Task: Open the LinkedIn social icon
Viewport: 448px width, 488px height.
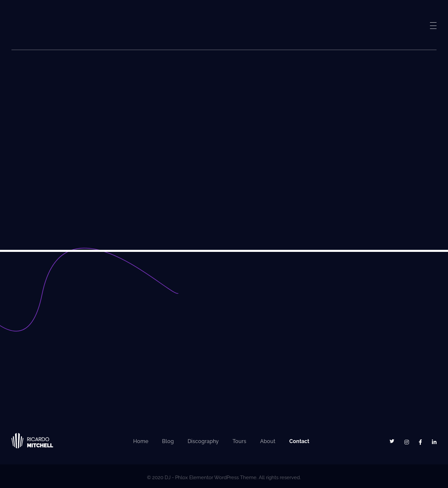Action: pos(434,442)
